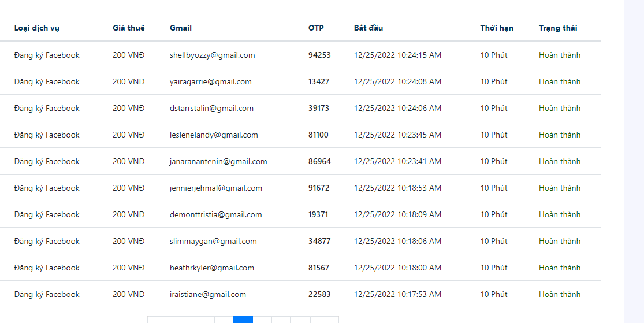Select email iraistiane@gmail.com
The width and height of the screenshot is (644, 323).
(x=208, y=294)
